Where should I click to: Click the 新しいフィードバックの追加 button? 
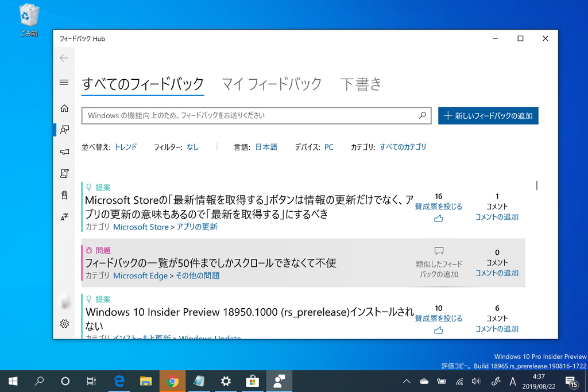(x=488, y=115)
